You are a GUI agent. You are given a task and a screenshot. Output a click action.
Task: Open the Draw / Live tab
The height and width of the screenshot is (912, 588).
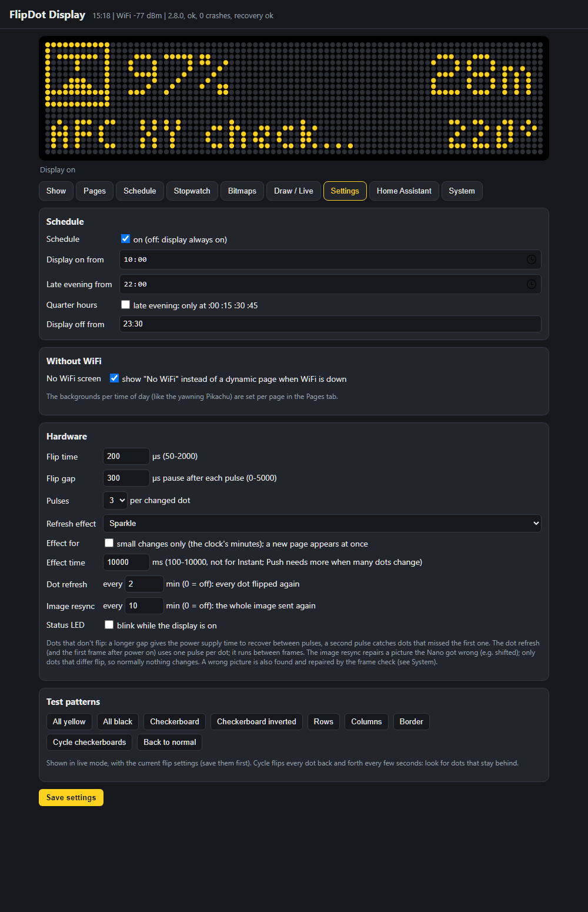point(293,191)
